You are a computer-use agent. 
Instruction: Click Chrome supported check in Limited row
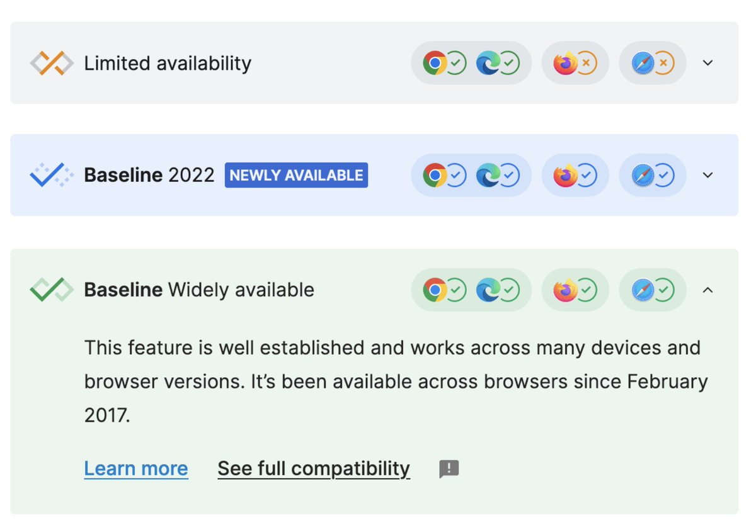click(x=455, y=63)
